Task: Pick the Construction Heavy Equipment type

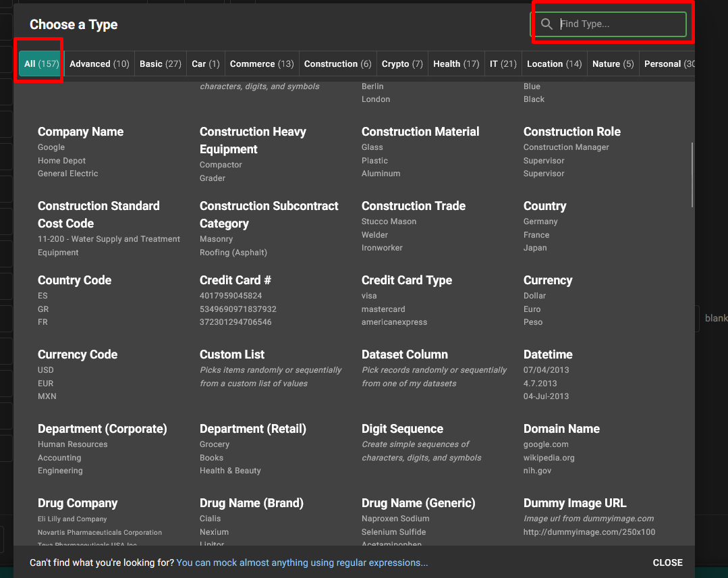Action: 253,140
